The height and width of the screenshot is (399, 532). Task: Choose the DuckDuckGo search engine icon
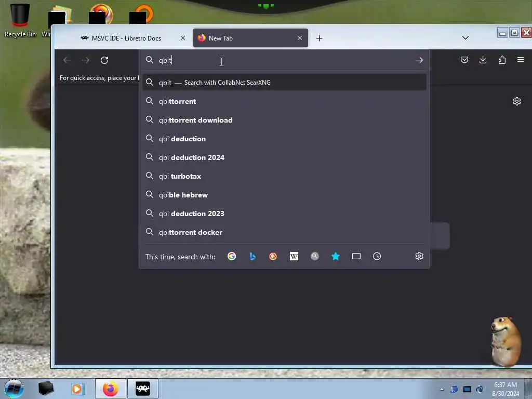273,256
